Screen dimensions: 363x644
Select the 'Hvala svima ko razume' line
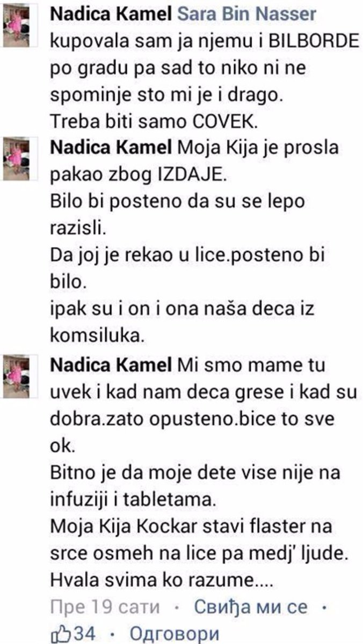(x=163, y=581)
